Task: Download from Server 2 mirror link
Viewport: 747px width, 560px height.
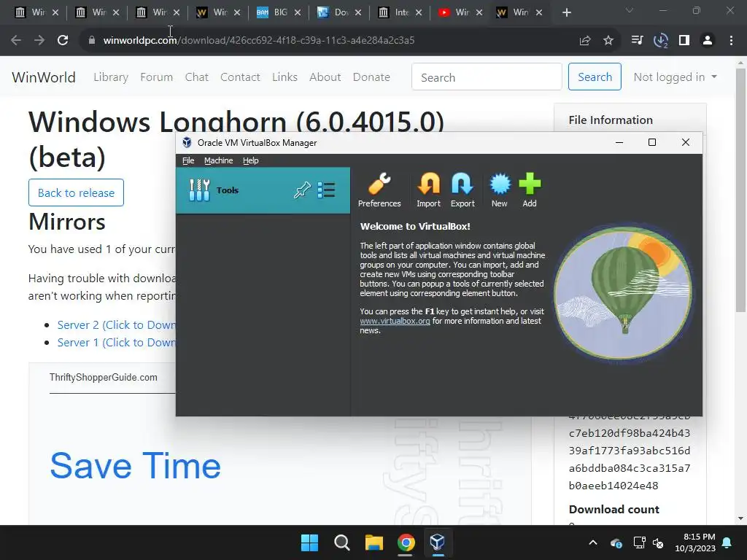Action: point(116,324)
